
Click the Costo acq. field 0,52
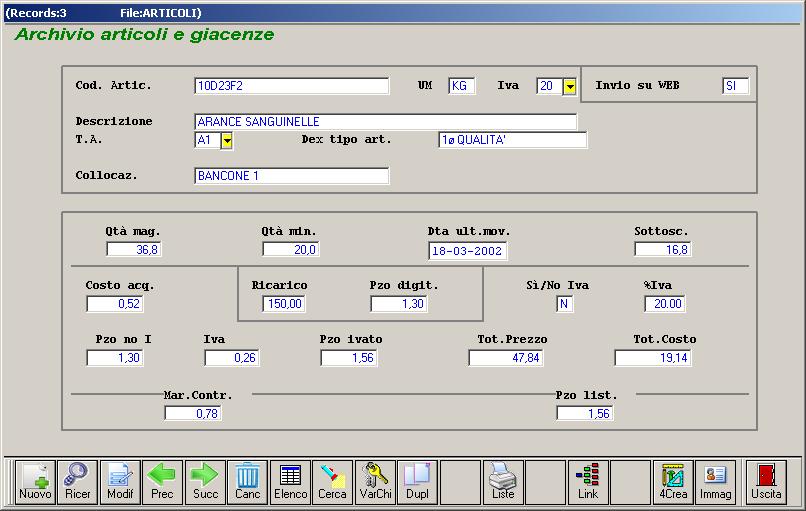pos(115,304)
